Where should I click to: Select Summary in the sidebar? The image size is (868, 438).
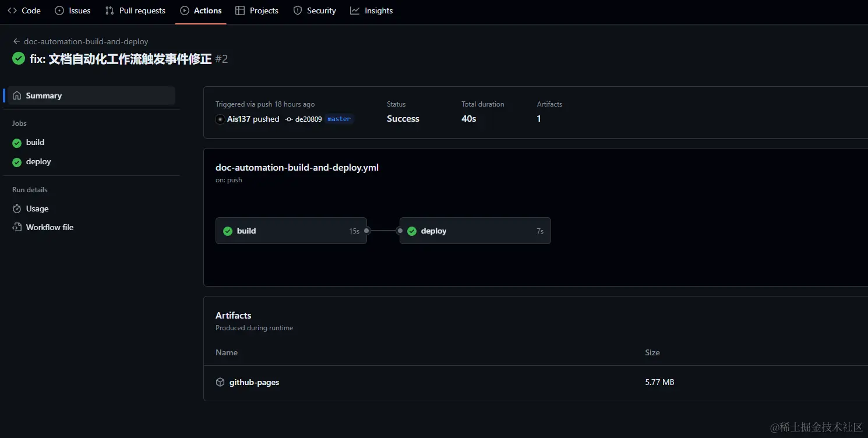point(91,96)
